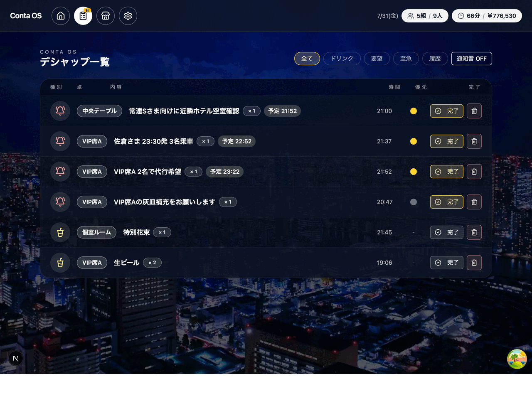
Task: Open the 5組 / 9人 guest count pill
Action: point(425,16)
